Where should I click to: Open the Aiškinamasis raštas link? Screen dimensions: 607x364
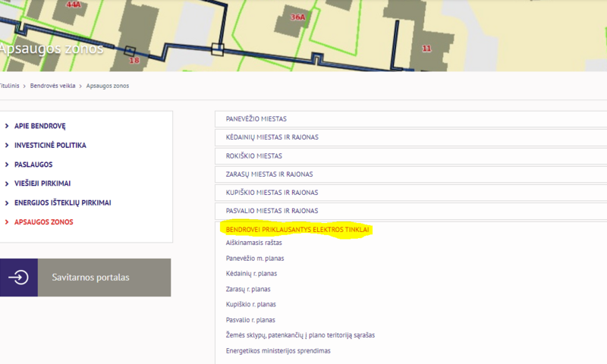(x=254, y=243)
